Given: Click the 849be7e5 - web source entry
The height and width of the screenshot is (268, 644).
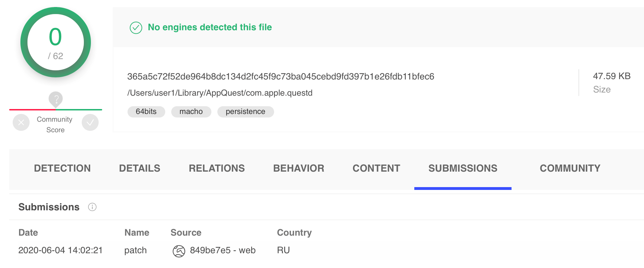Looking at the screenshot, I should [x=223, y=250].
